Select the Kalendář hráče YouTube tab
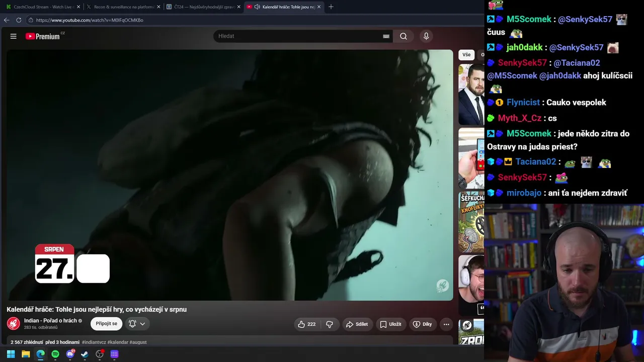This screenshot has height=362, width=644. tap(283, 7)
